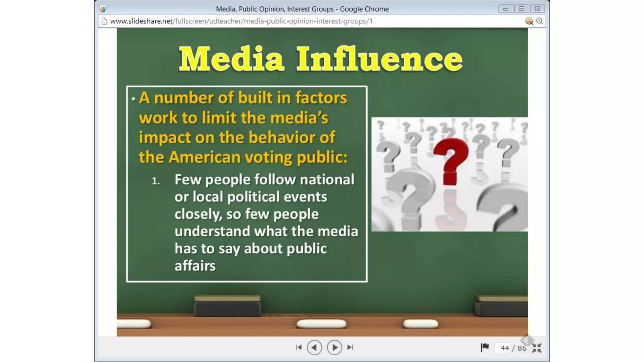Exit fullscreen with the collapse arrows icon
Image resolution: width=644 pixels, height=362 pixels.
[x=537, y=348]
